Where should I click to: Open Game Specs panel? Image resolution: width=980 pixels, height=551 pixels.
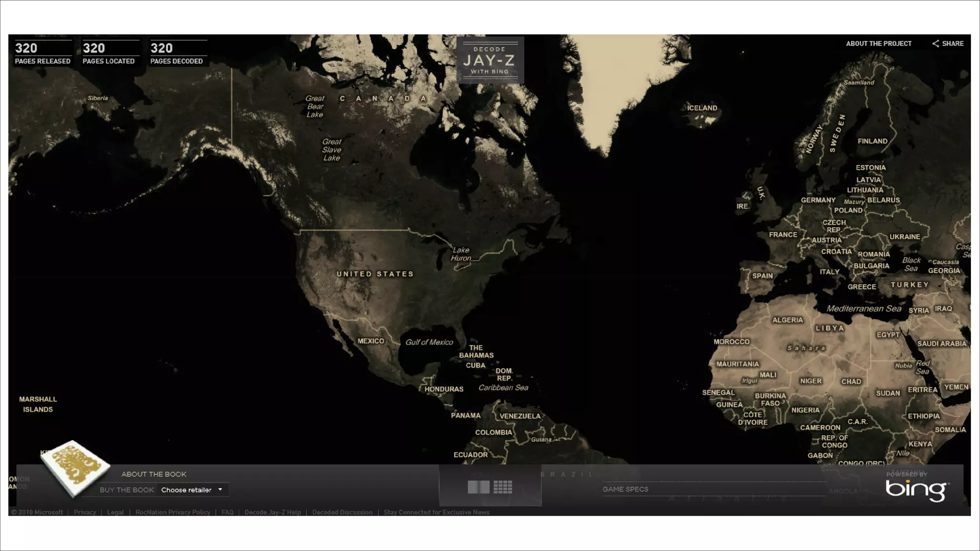pos(625,489)
